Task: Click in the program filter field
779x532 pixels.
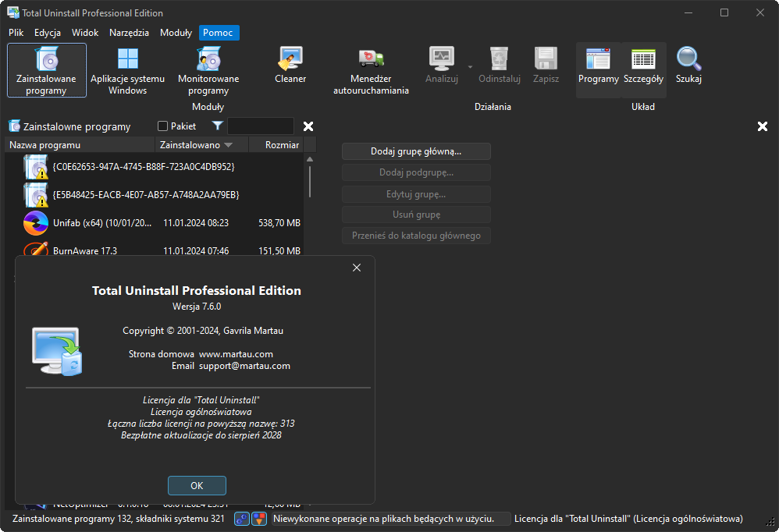Action: pyautogui.click(x=261, y=126)
